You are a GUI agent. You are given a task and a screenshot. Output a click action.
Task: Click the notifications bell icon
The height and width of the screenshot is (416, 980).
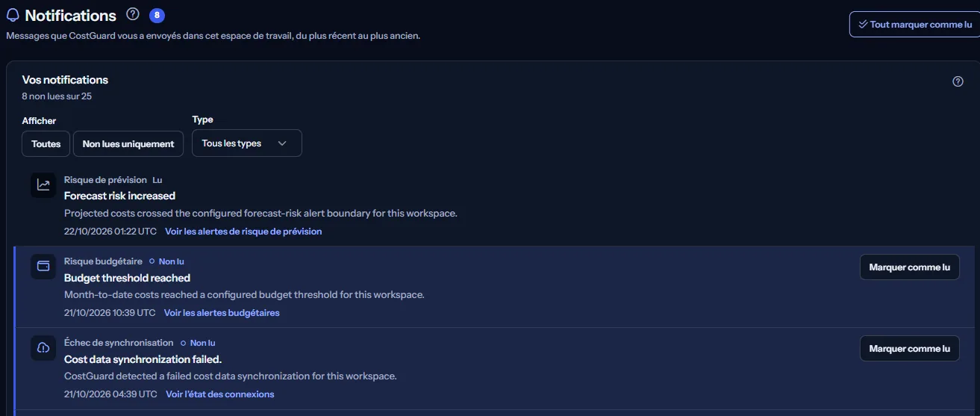coord(13,16)
